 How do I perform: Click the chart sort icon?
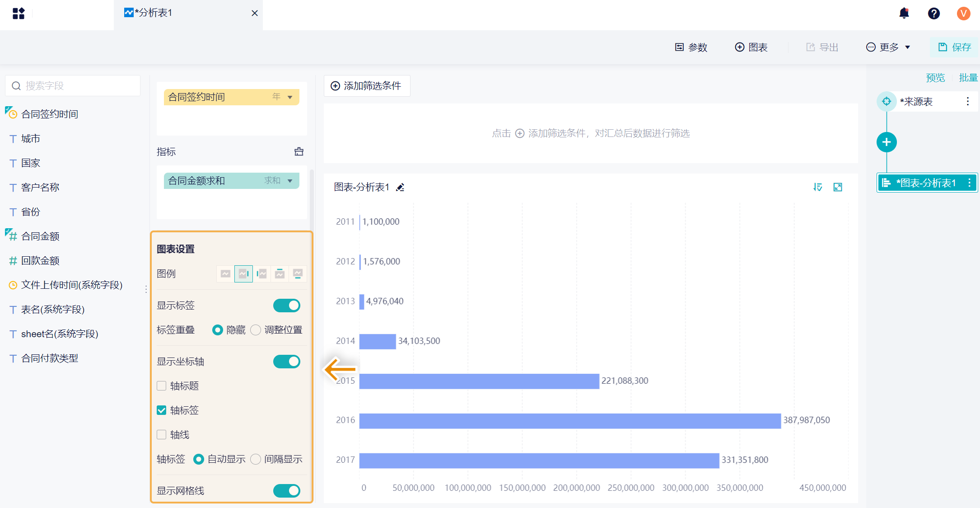[817, 187]
